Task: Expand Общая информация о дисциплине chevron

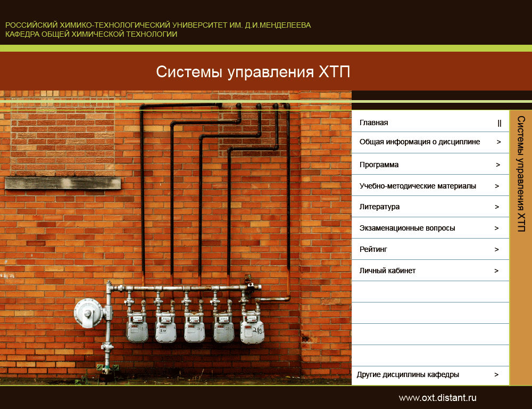Action: [497, 142]
